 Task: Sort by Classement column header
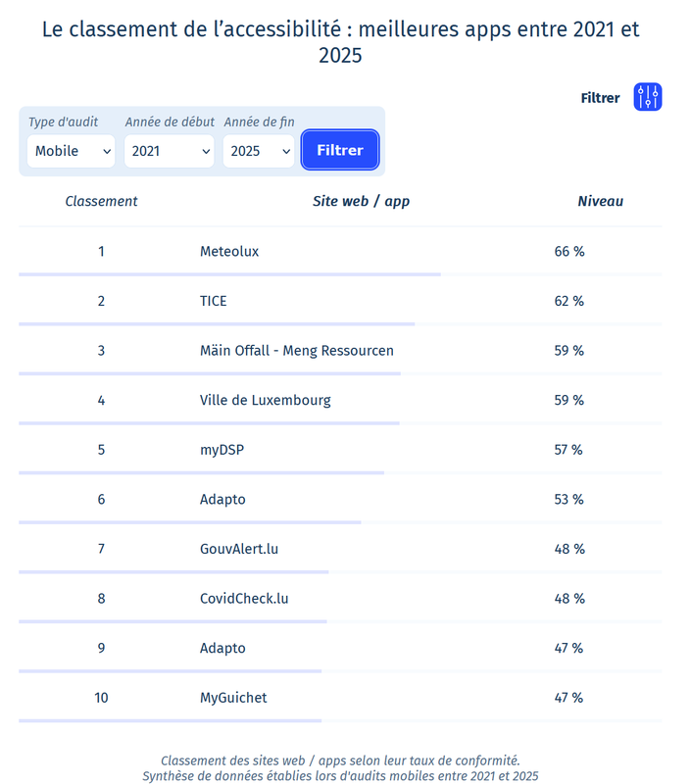(x=101, y=202)
